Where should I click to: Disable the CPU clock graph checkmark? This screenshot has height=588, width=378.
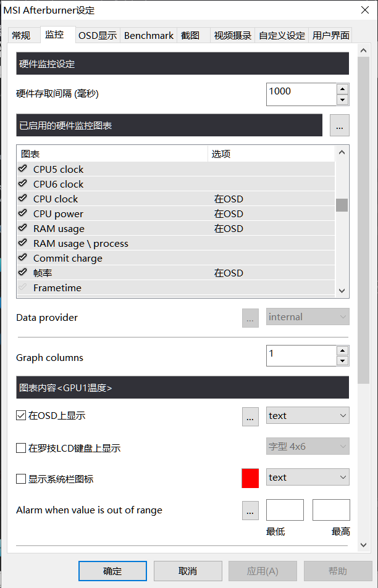(22, 198)
